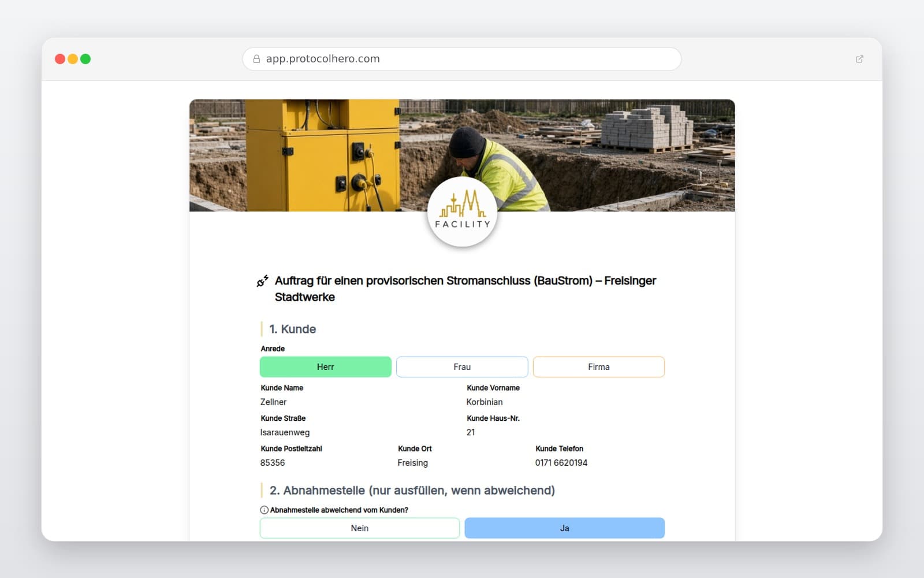Edit the Kunde Vorname field Korbinian
Image resolution: width=924 pixels, height=578 pixels.
[x=565, y=402]
